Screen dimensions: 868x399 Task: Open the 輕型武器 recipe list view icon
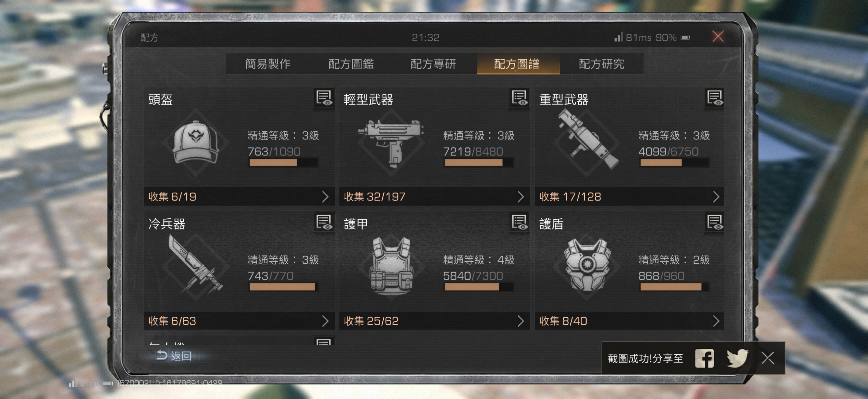(x=519, y=98)
